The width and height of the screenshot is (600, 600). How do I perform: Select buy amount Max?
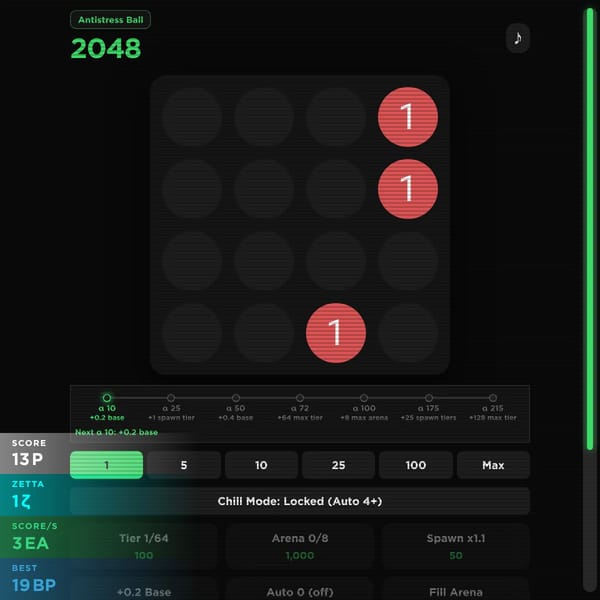pyautogui.click(x=493, y=465)
